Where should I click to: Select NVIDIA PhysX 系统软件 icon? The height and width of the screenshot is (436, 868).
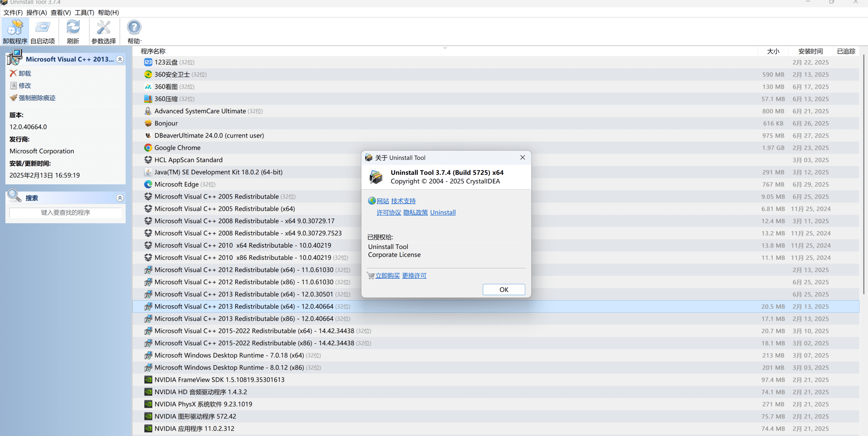[148, 404]
